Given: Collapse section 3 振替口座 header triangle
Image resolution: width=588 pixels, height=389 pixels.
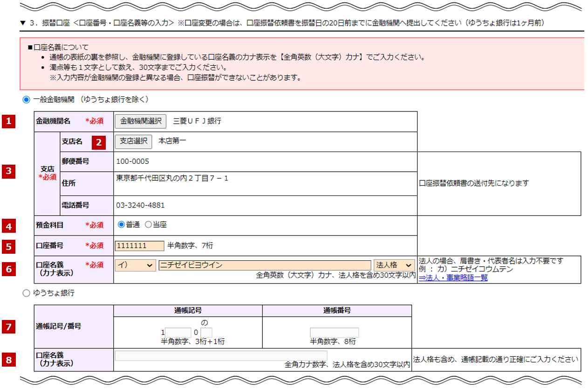Looking at the screenshot, I should pos(22,23).
